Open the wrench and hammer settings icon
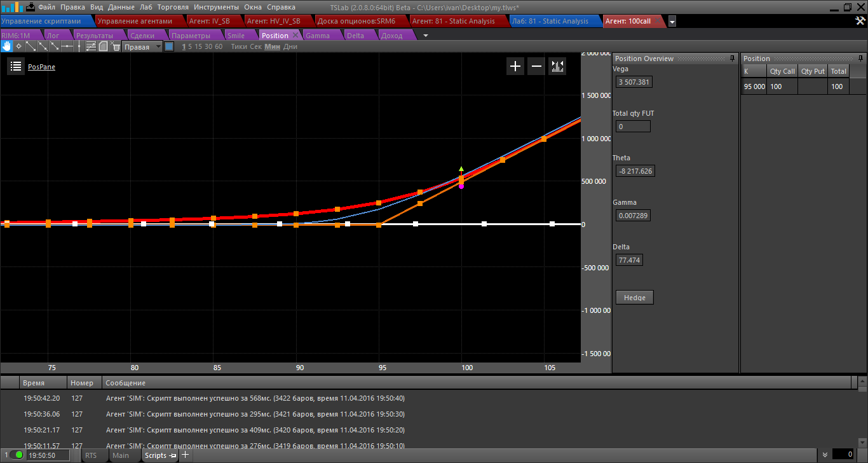The image size is (868, 463). point(860,21)
